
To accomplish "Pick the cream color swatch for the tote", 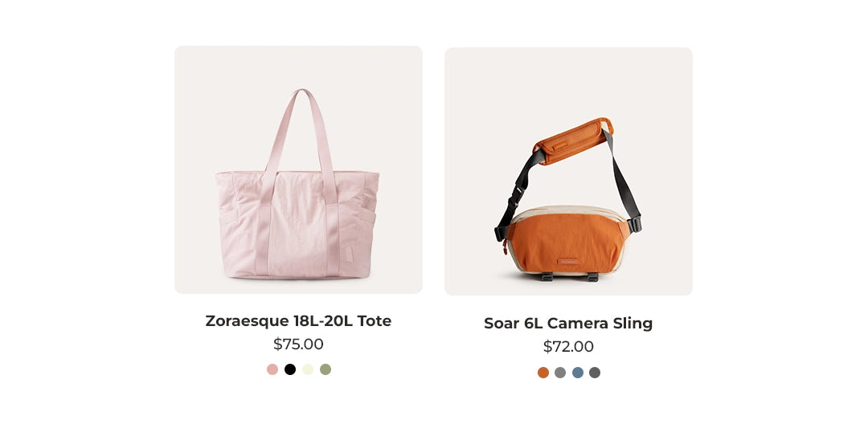I will click(308, 369).
